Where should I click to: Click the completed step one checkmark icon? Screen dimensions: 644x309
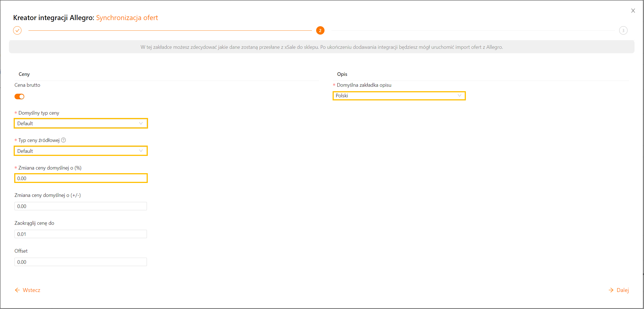[17, 30]
